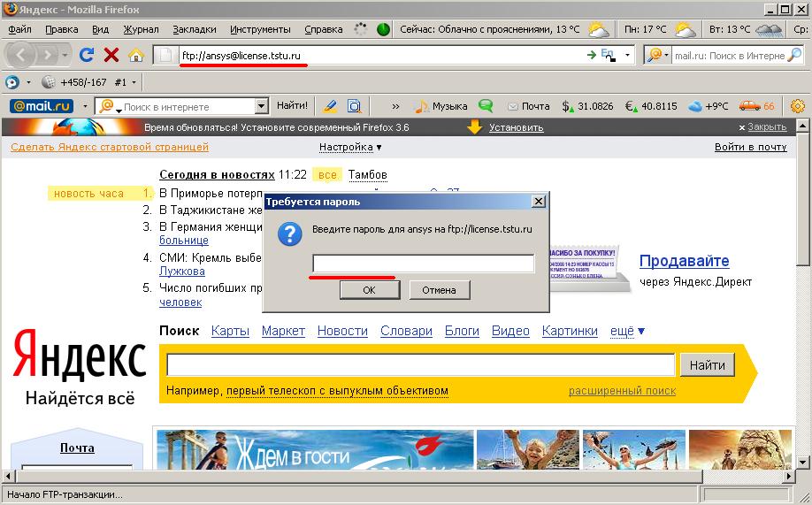
Task: Stop loading with the red X icon
Action: click(111, 54)
